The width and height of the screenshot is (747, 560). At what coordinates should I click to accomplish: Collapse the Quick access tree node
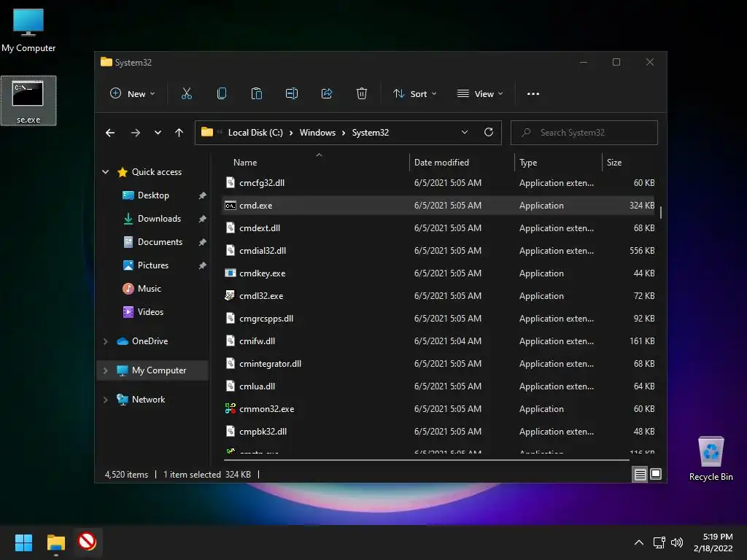tap(105, 172)
